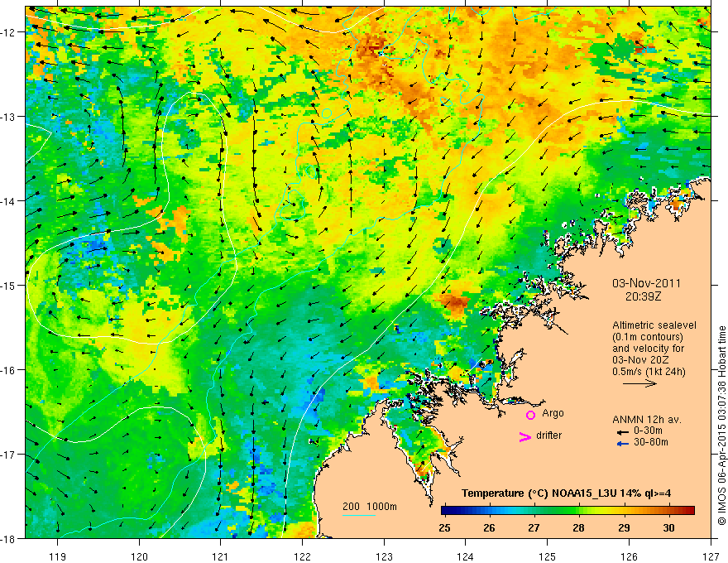The height and width of the screenshot is (563, 728).
Task: Click the latitude axis label -17
Action: [x=9, y=455]
